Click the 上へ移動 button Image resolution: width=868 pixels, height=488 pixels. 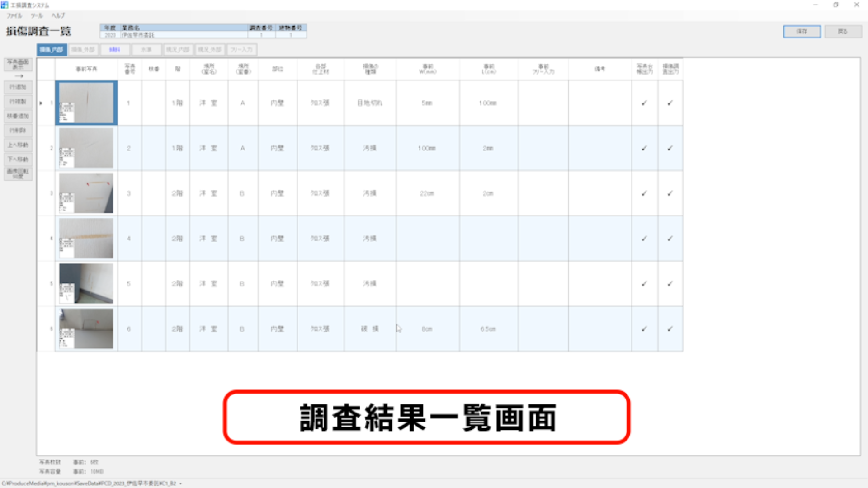point(18,145)
